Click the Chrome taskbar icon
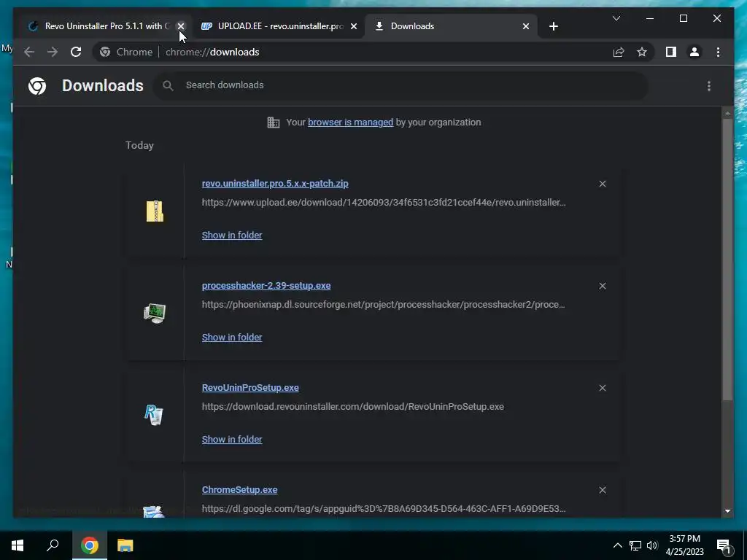747x560 pixels. click(90, 545)
